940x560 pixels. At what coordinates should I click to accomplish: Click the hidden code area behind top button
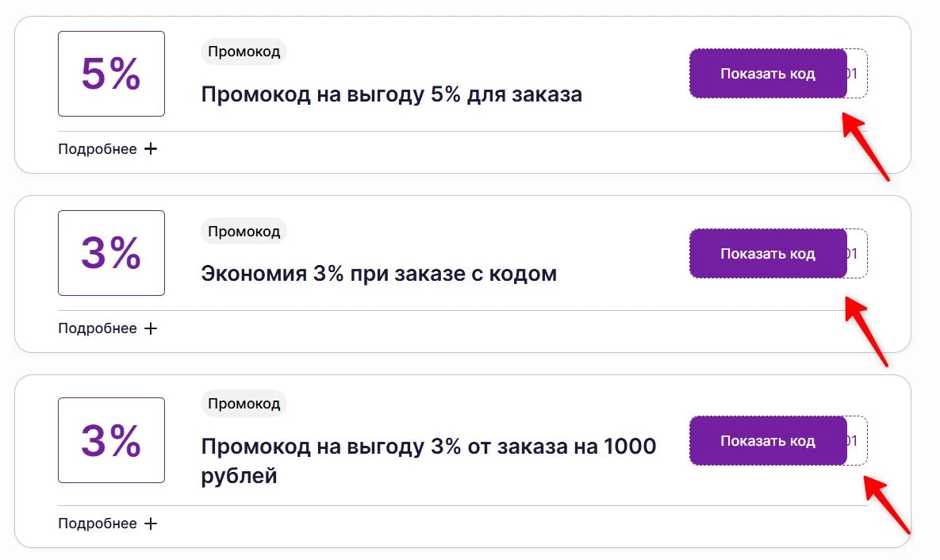point(858,73)
